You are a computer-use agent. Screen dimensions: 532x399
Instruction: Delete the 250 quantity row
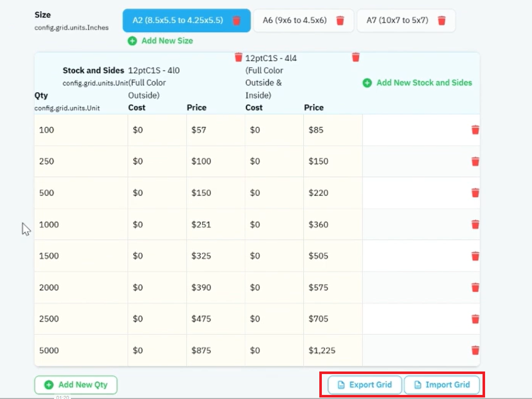[x=475, y=162]
